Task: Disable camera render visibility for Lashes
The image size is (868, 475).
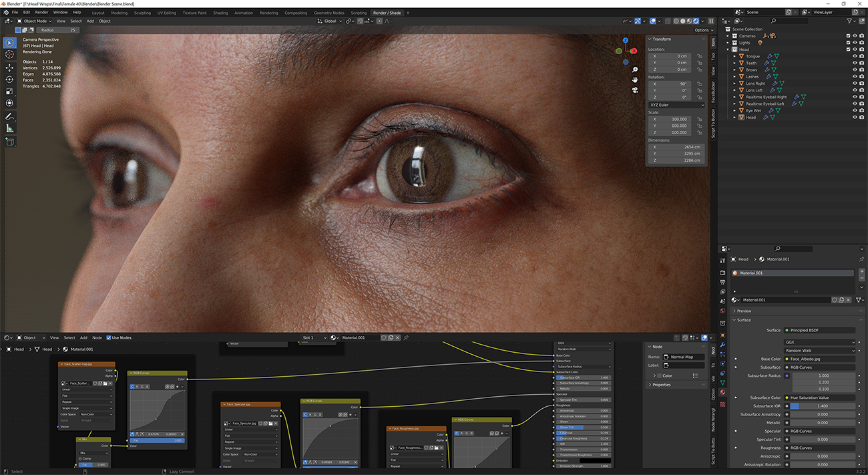Action: tap(861, 77)
